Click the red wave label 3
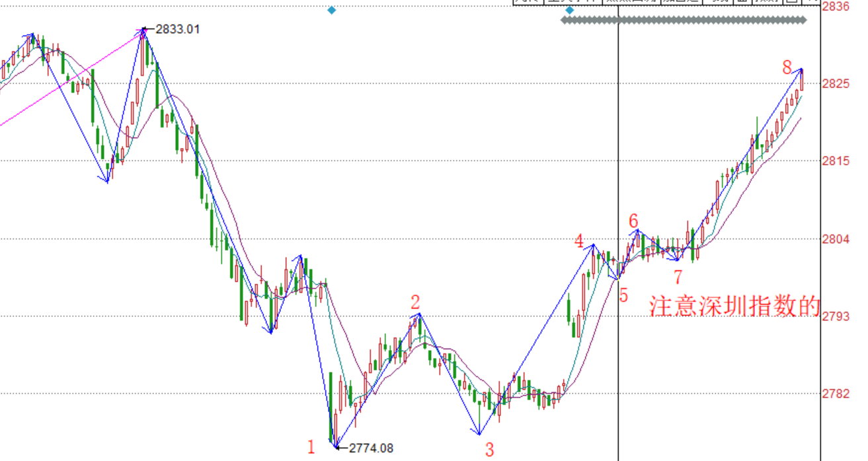Image resolution: width=868 pixels, height=461 pixels. tap(489, 450)
